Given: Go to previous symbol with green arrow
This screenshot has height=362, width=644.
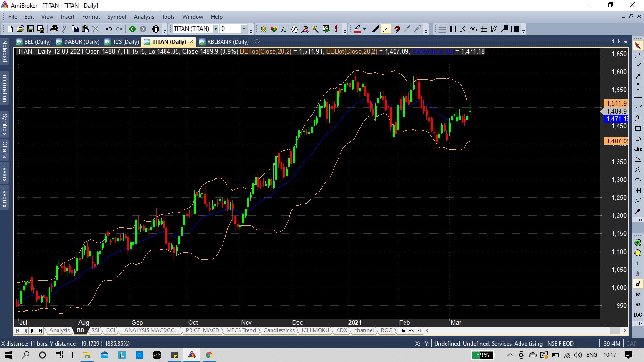Looking at the screenshot, I should [132, 29].
